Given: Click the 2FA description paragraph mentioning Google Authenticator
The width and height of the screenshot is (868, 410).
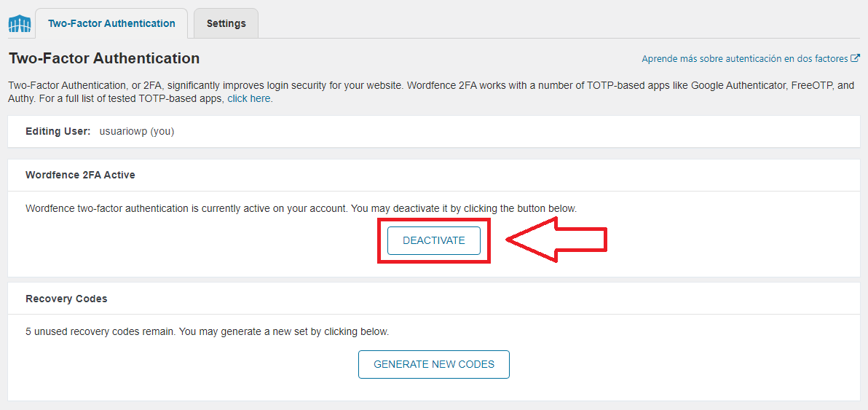Looking at the screenshot, I should [431, 92].
